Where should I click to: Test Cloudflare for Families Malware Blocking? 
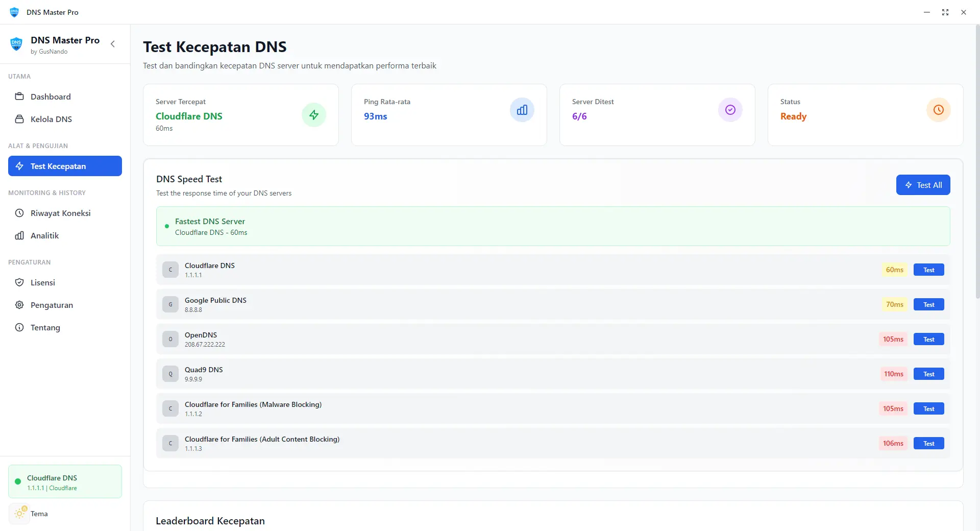928,408
